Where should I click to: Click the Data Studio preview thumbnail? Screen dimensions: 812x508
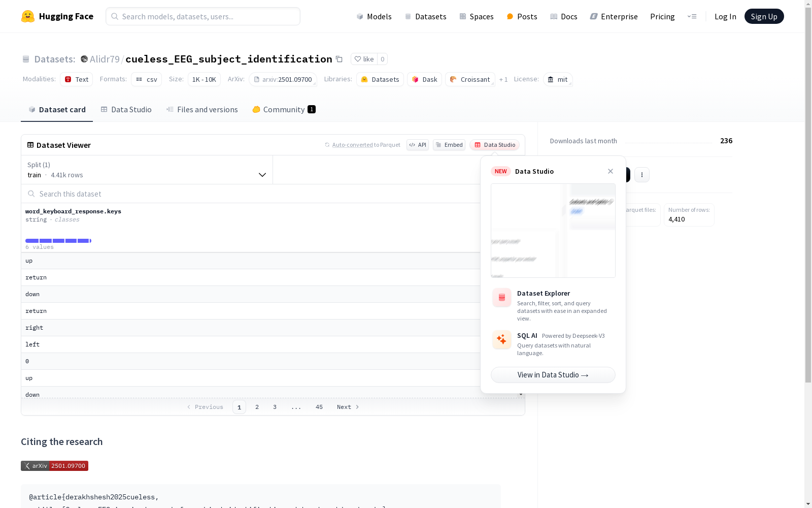553,231
